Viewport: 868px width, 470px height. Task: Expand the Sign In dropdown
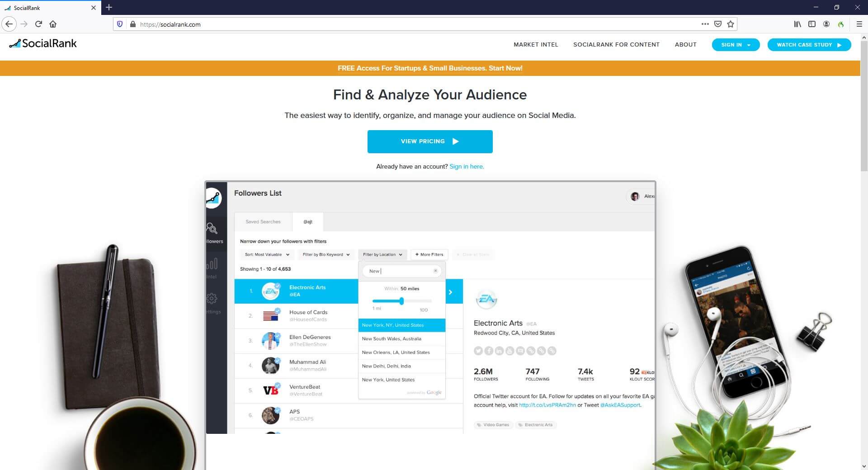tap(736, 45)
